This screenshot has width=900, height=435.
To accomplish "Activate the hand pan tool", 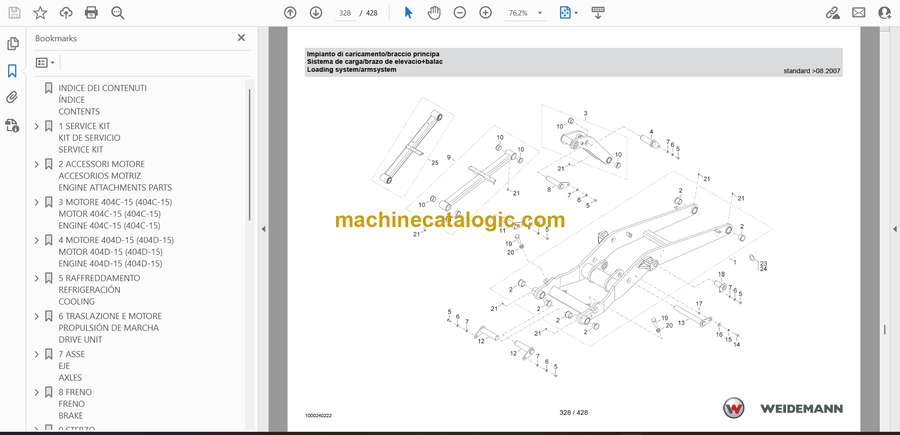I will pyautogui.click(x=434, y=13).
